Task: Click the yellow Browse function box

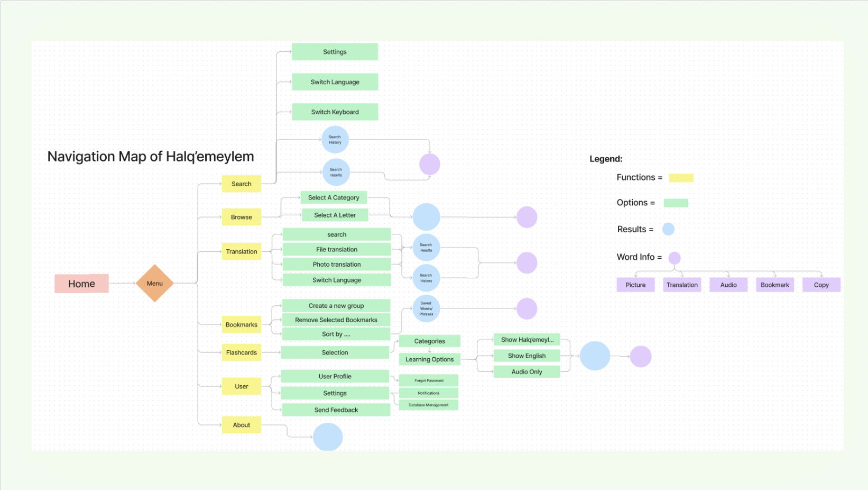Action: tap(242, 217)
